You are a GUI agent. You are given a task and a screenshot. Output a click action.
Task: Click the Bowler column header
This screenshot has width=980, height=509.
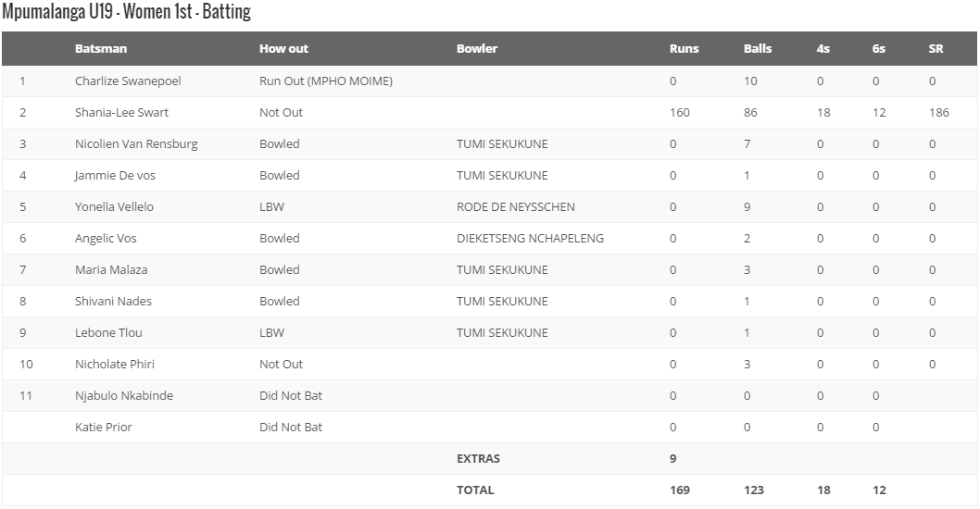pos(477,49)
